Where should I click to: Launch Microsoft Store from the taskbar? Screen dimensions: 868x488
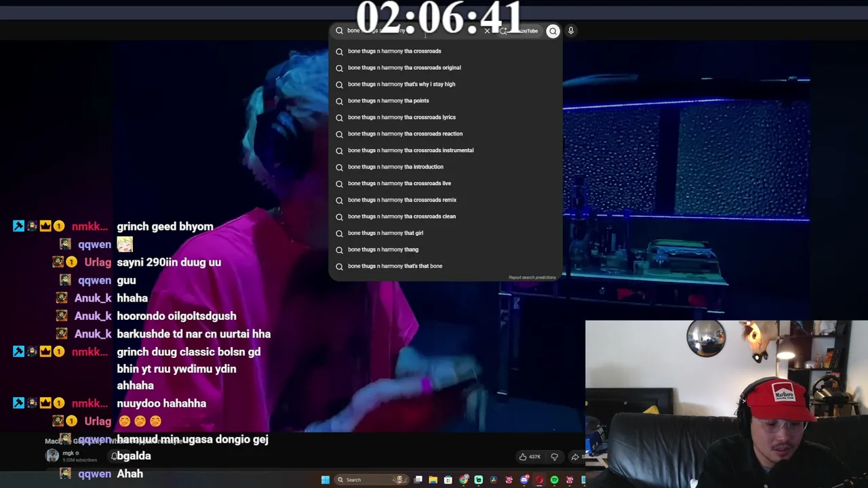point(448,480)
